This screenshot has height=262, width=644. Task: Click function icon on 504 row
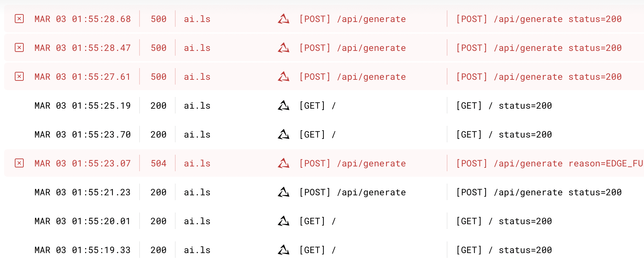pos(284,163)
